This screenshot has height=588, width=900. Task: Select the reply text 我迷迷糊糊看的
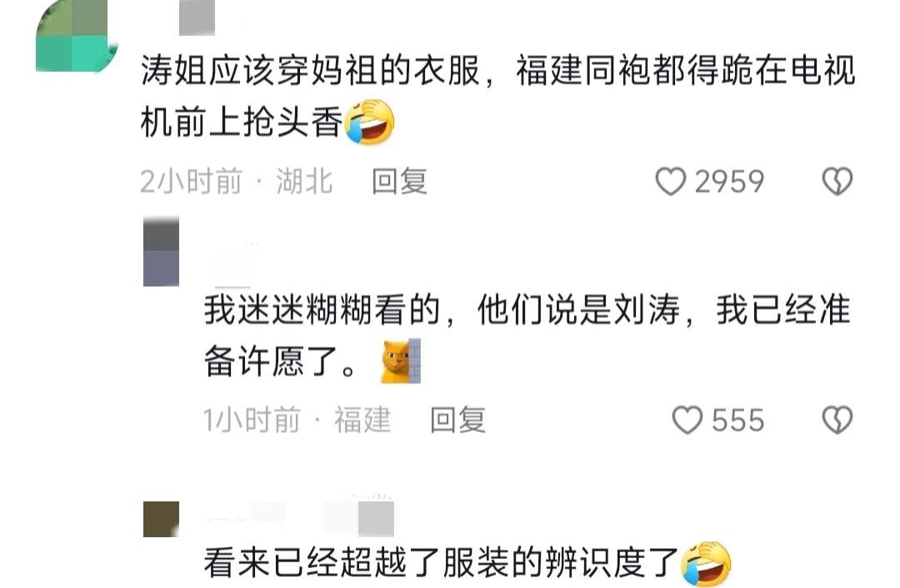322,310
